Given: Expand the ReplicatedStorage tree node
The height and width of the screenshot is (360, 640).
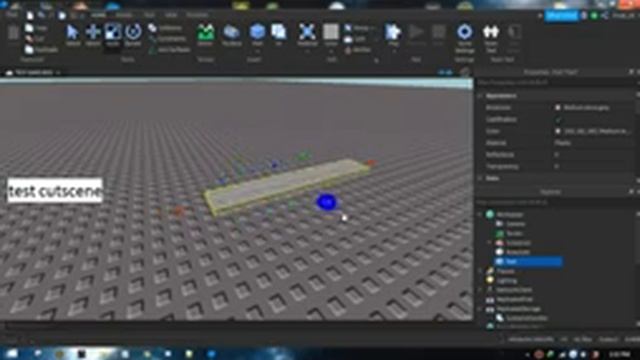Looking at the screenshot, I should tap(480, 309).
